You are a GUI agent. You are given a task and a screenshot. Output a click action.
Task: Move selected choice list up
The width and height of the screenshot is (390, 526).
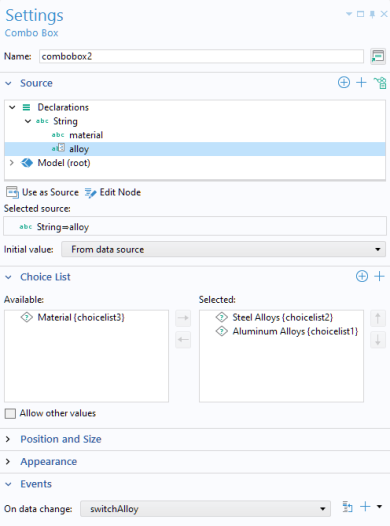[378, 318]
